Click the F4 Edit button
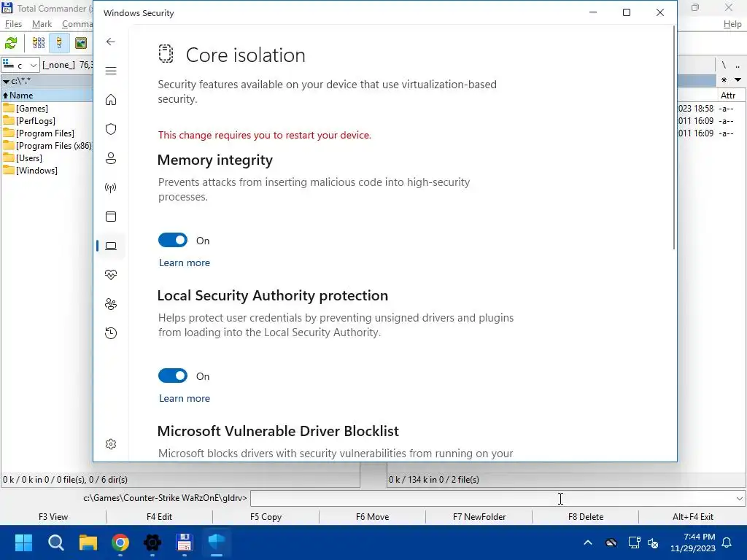 point(159,517)
